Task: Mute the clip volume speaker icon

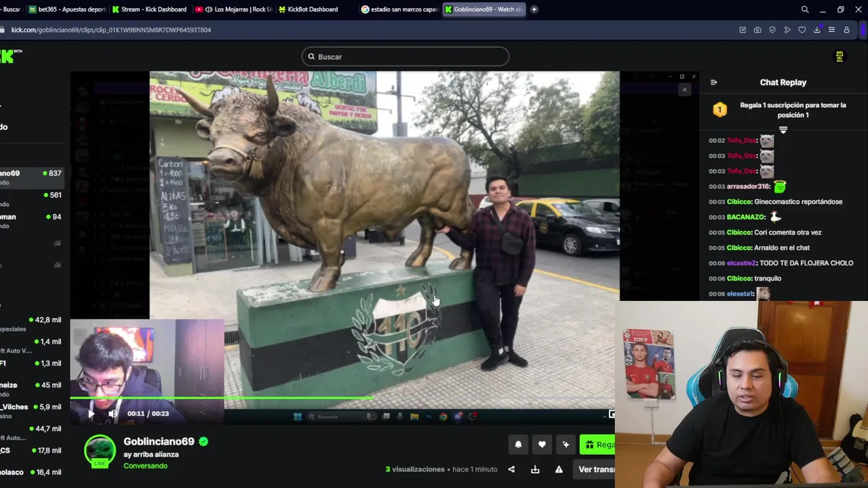Action: pos(113,413)
